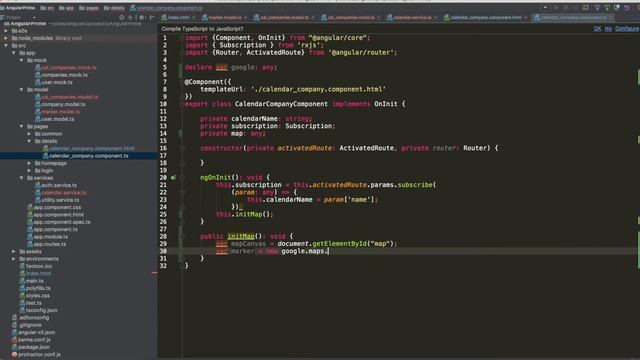This screenshot has height=360, width=640.
Task: Close the calendar_company.component.html tab
Action: click(x=526, y=18)
